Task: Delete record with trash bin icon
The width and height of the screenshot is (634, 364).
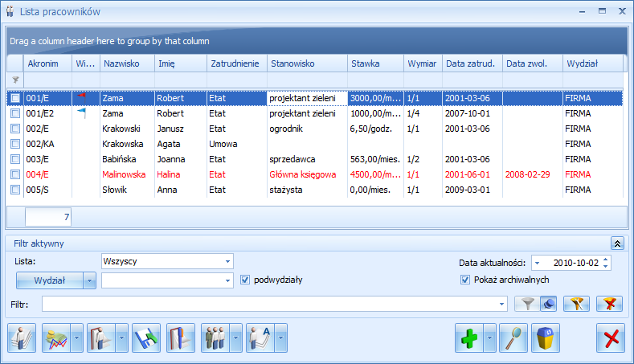Action: [546, 337]
